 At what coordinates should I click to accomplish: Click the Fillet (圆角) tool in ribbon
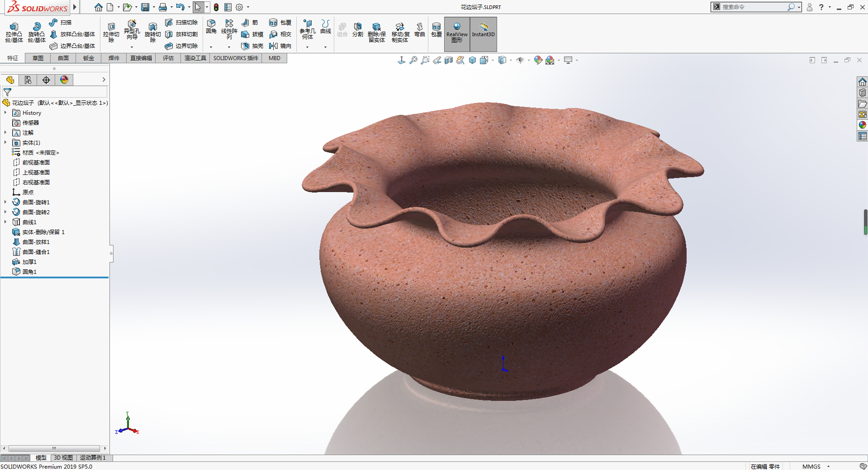[211, 27]
